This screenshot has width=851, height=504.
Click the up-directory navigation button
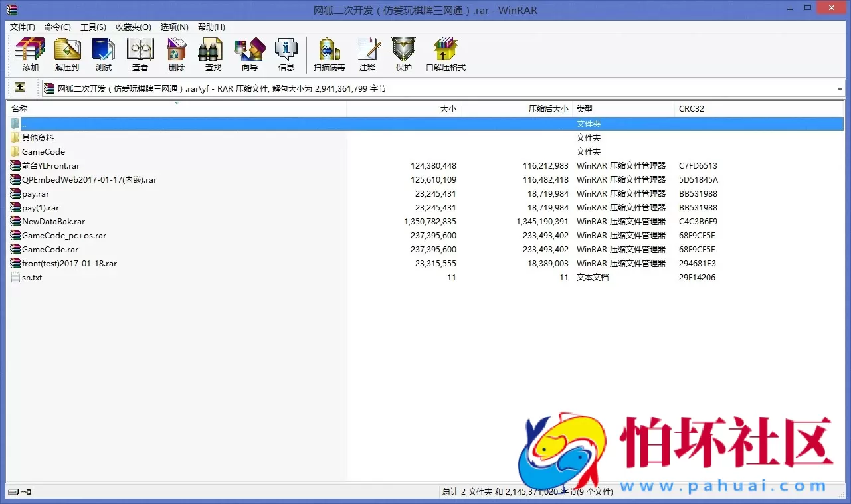coord(20,87)
